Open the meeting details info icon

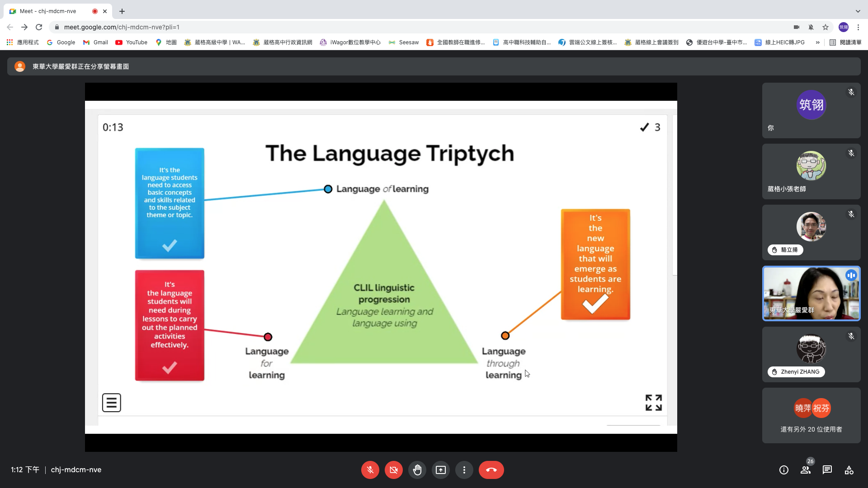(x=784, y=470)
